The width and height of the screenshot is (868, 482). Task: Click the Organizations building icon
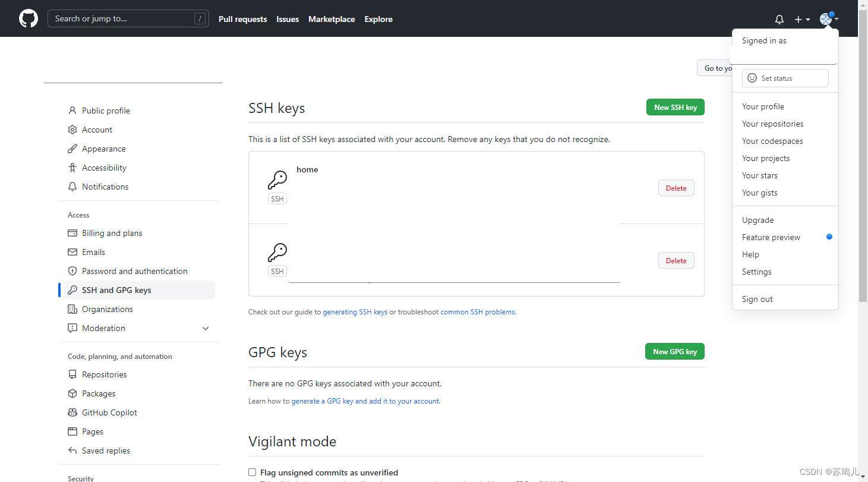pos(72,309)
